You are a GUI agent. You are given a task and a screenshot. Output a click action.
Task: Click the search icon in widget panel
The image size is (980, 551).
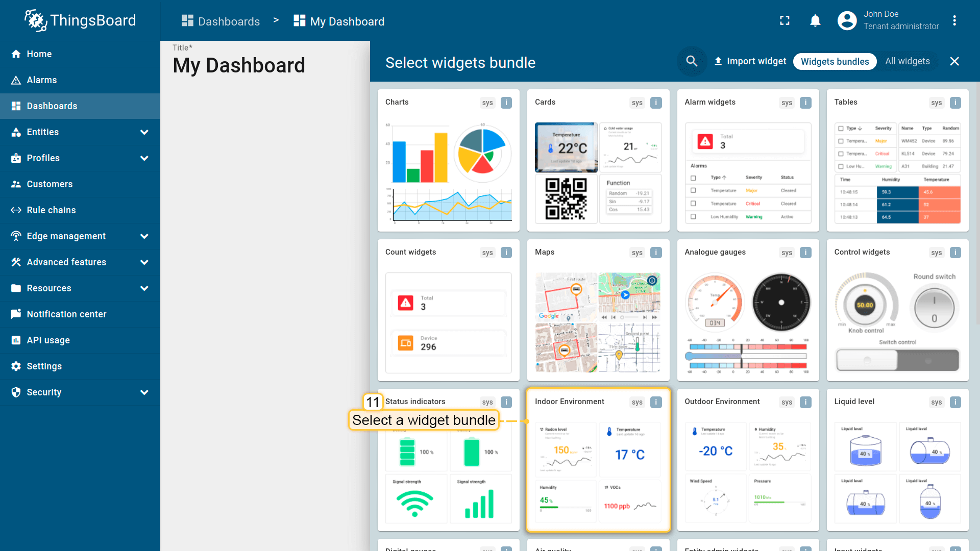pos(692,61)
